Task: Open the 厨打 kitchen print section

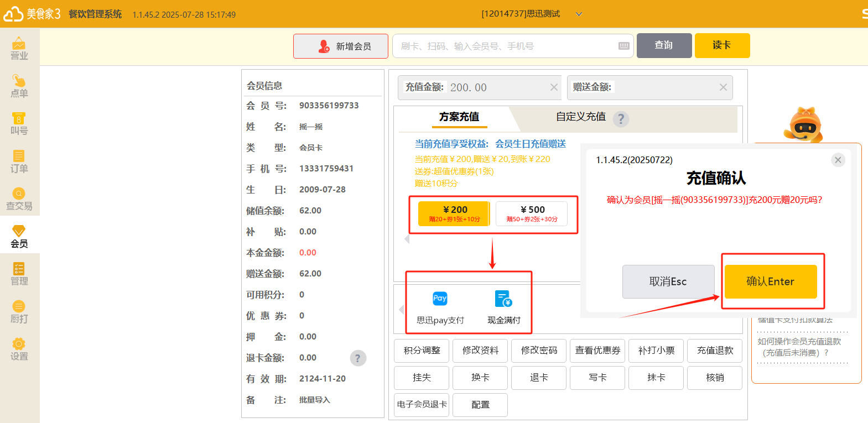Action: (19, 312)
